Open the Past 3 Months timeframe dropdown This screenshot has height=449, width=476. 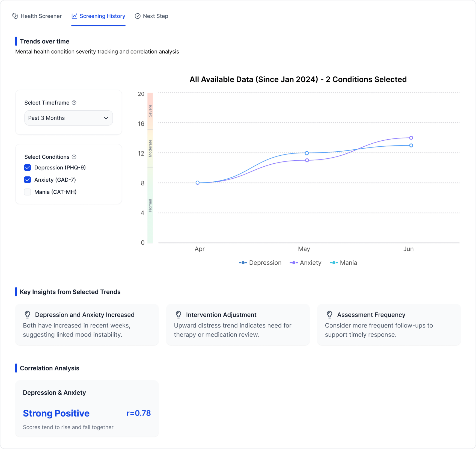point(69,118)
